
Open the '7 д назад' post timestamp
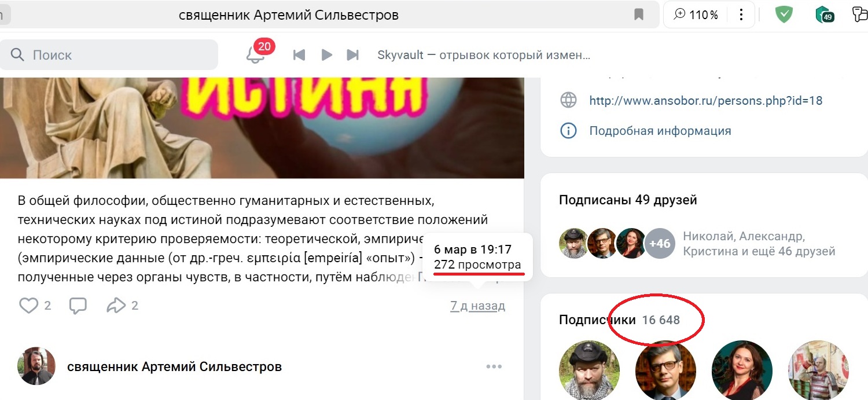[x=477, y=306]
